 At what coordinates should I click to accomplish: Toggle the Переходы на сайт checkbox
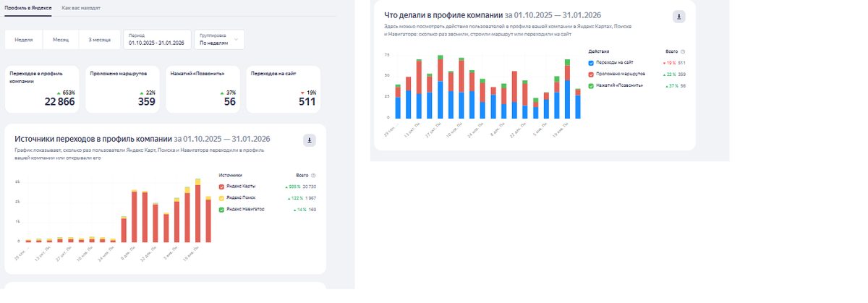point(591,63)
